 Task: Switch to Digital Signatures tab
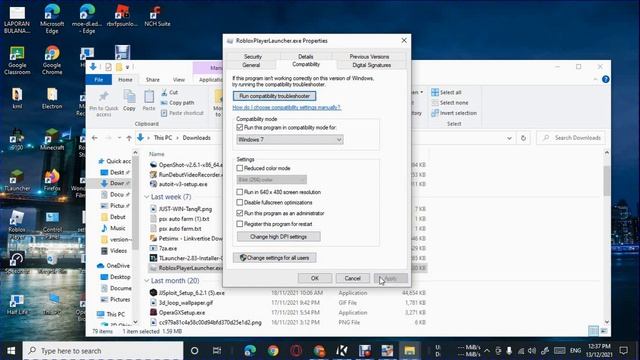pos(371,65)
